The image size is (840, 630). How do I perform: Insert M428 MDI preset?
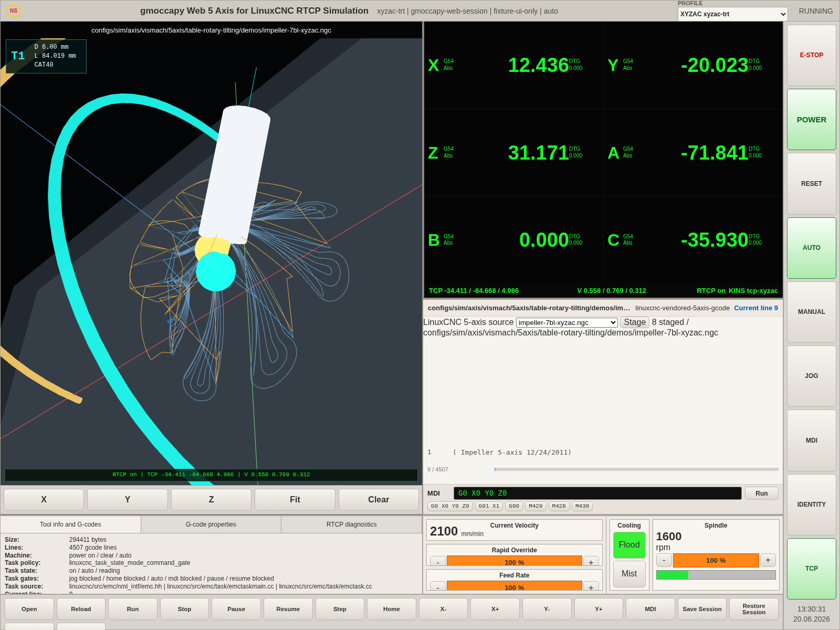[x=559, y=506]
